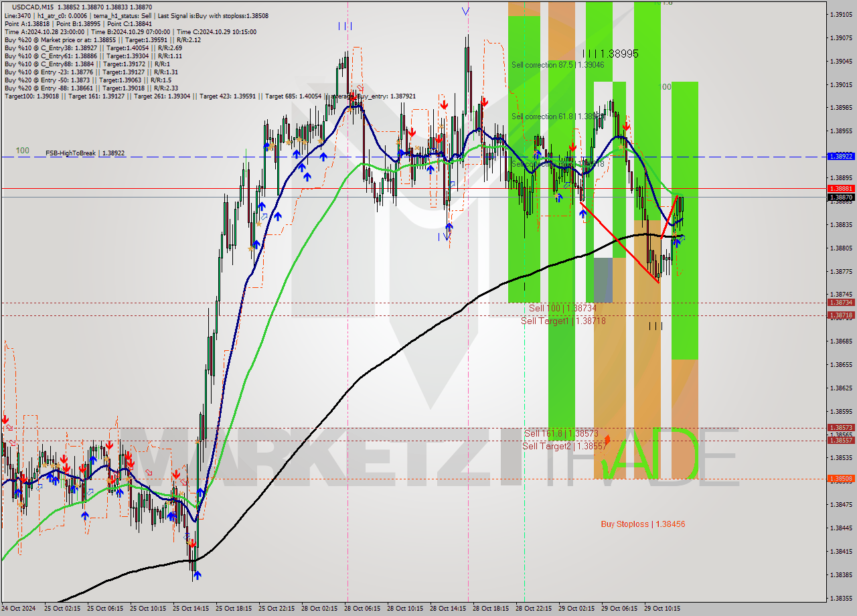This screenshot has height=616, width=857.
Task: Click the red 1.38881 price tag
Action: click(841, 189)
